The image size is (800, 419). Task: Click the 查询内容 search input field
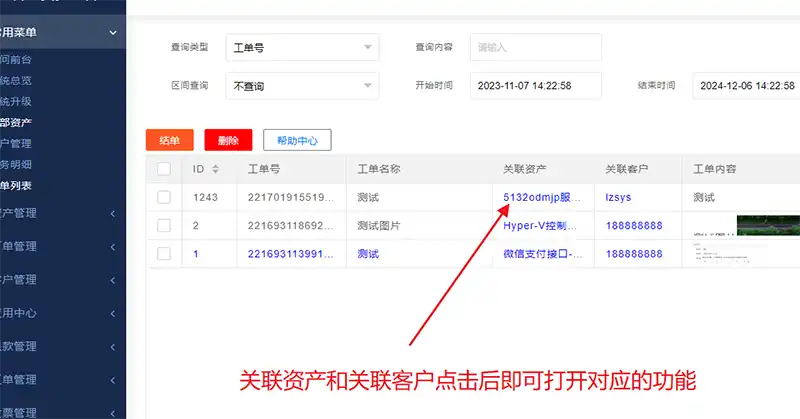(535, 47)
